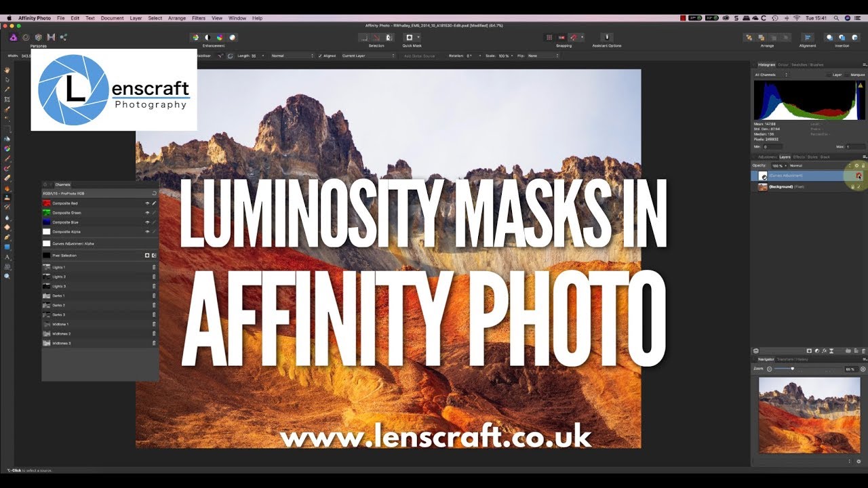
Task: Open the Histogram panel options menu
Action: 864,64
